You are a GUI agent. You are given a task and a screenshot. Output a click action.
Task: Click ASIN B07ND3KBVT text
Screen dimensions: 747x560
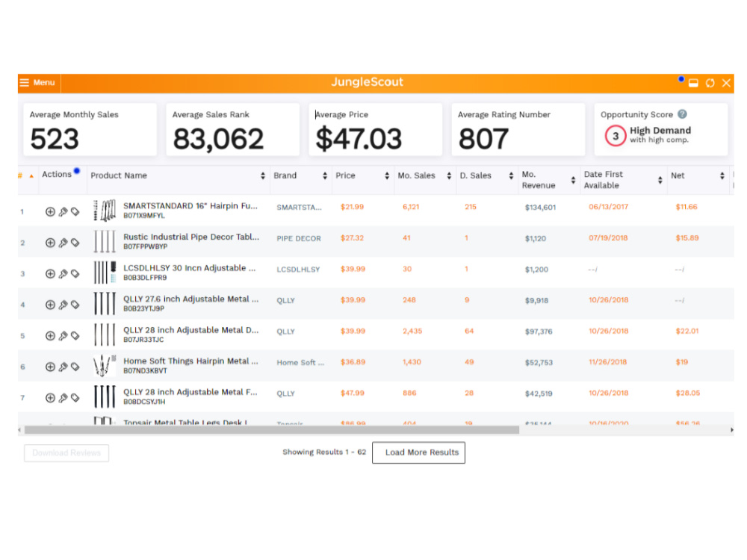(x=145, y=371)
